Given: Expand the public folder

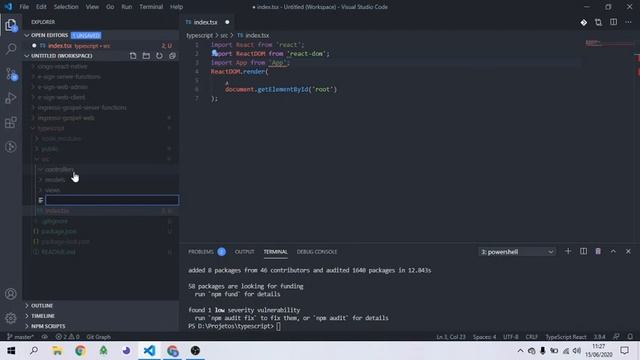Looking at the screenshot, I should point(49,149).
